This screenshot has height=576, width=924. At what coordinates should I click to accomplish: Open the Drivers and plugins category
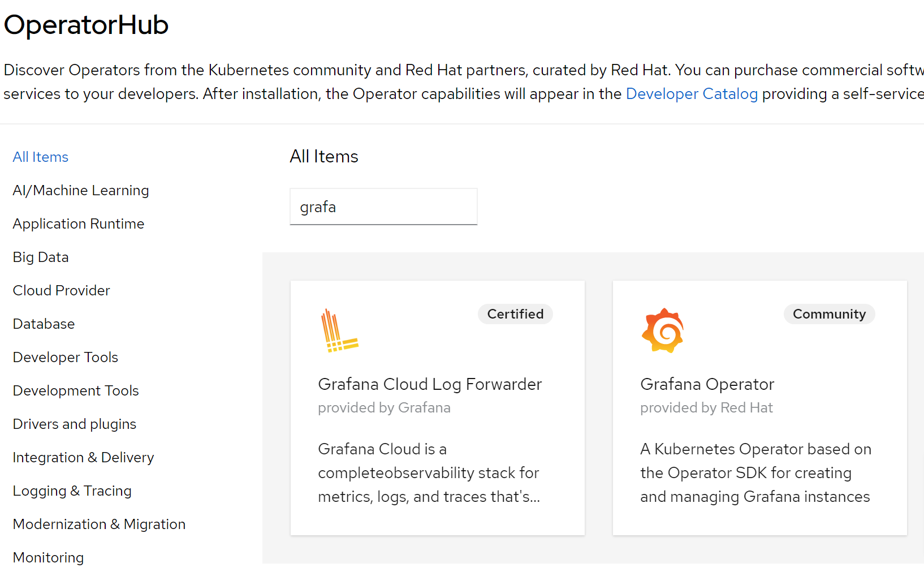(75, 424)
